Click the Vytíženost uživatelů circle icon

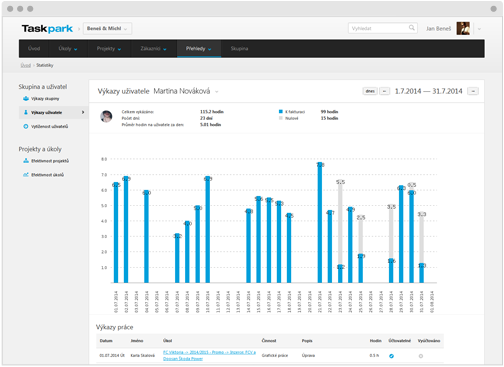[x=26, y=126]
